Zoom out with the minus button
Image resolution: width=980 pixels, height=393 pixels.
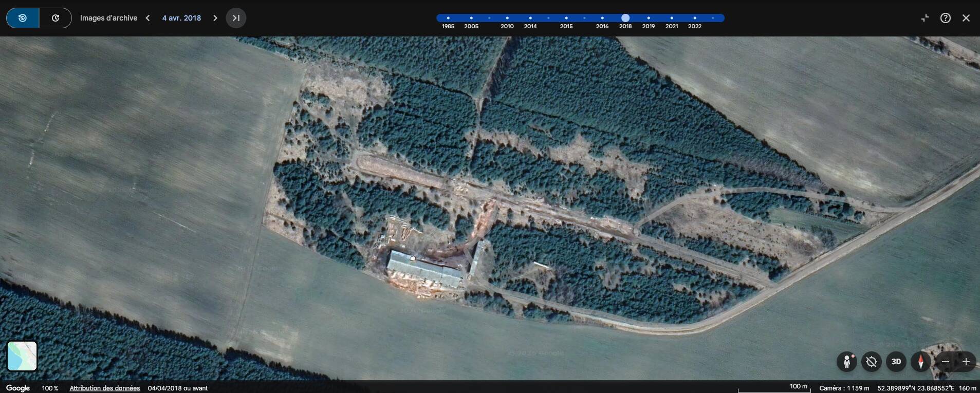coord(946,362)
